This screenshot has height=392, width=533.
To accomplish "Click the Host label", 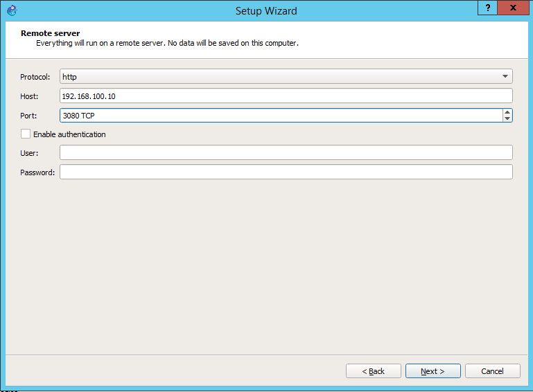I will 29,96.
